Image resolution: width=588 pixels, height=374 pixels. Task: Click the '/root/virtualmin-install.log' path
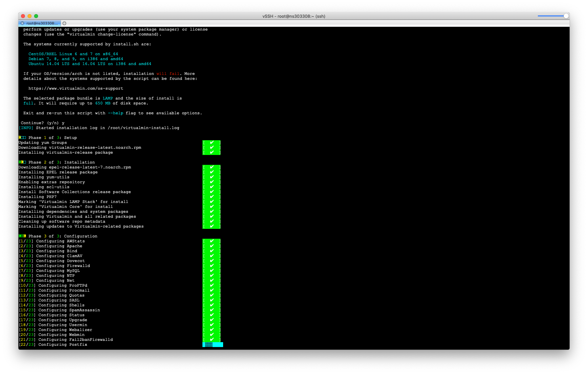point(143,128)
